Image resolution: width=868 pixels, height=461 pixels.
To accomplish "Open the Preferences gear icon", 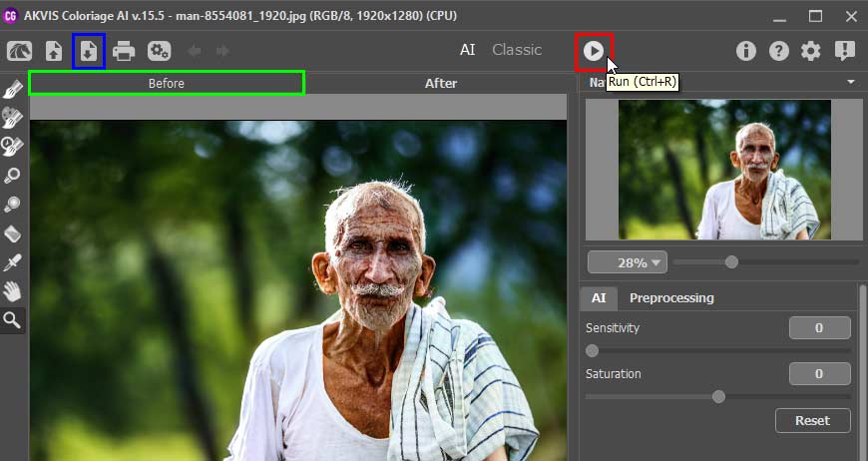I will tap(811, 51).
